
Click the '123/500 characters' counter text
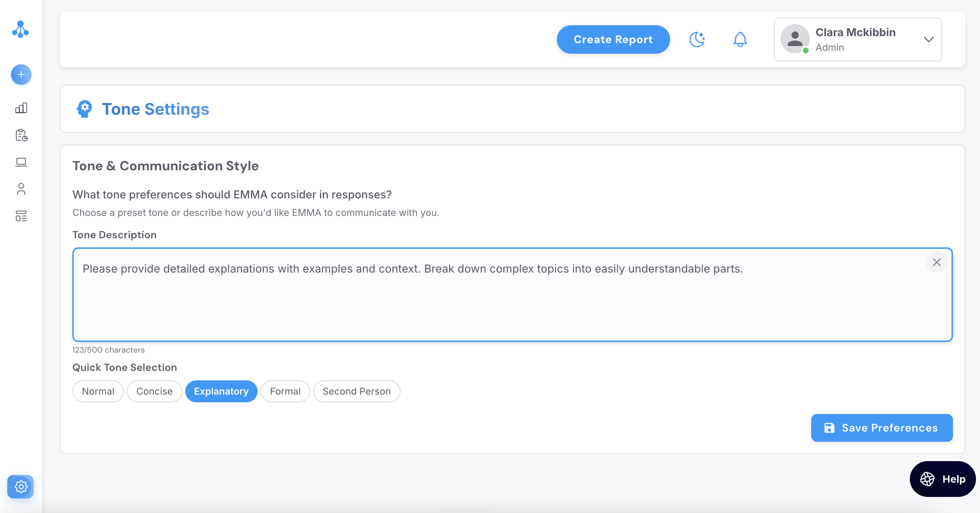pyautogui.click(x=109, y=350)
